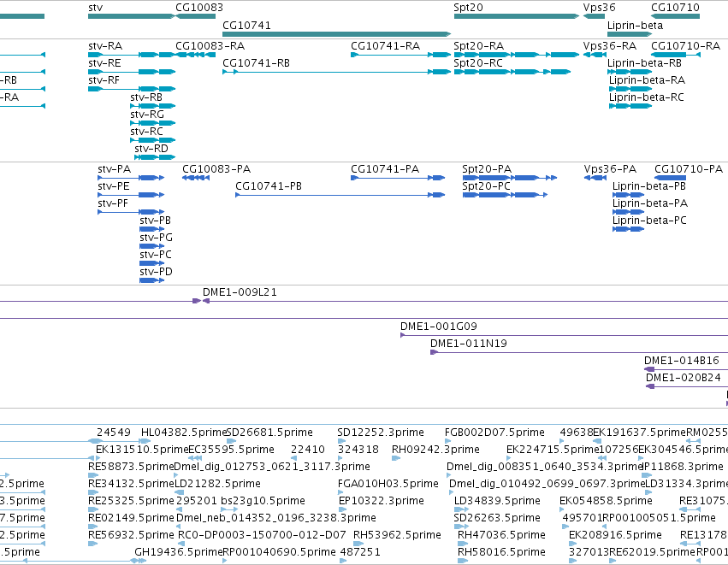Image resolution: width=728 pixels, height=565 pixels.
Task: Select EST SD12252.3prime
Action: tap(340, 441)
